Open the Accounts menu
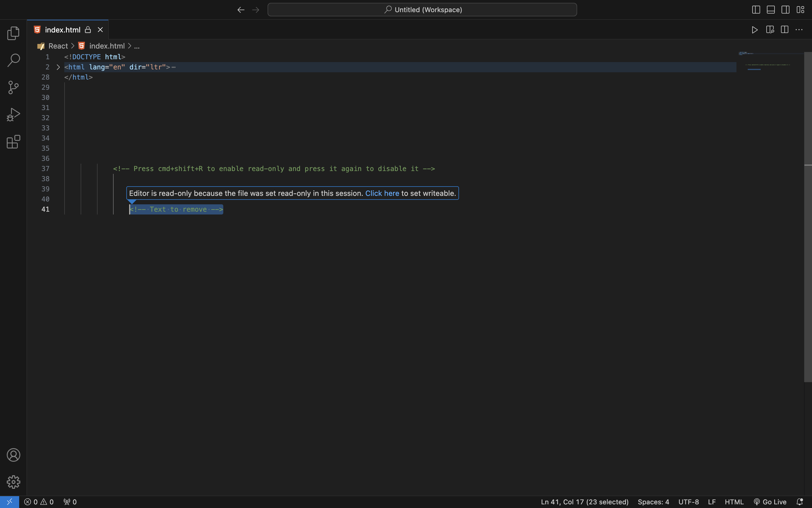This screenshot has width=812, height=508. 14,455
